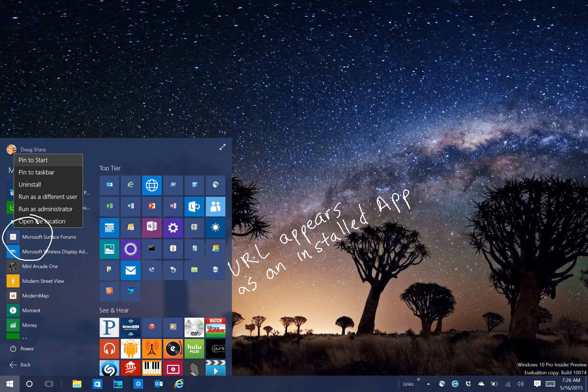The image size is (588, 392).
Task: Show hidden system tray icons
Action: pos(428,384)
